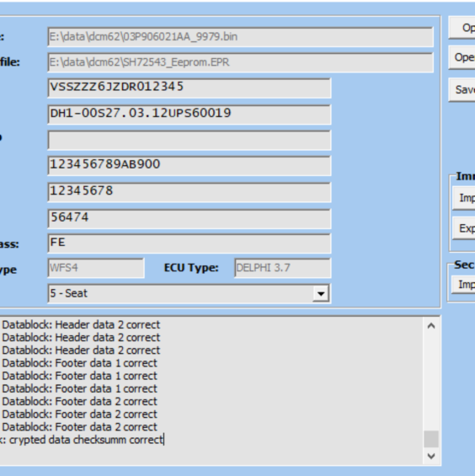Open the 5 - Seat dropdown arrow

coord(321,293)
